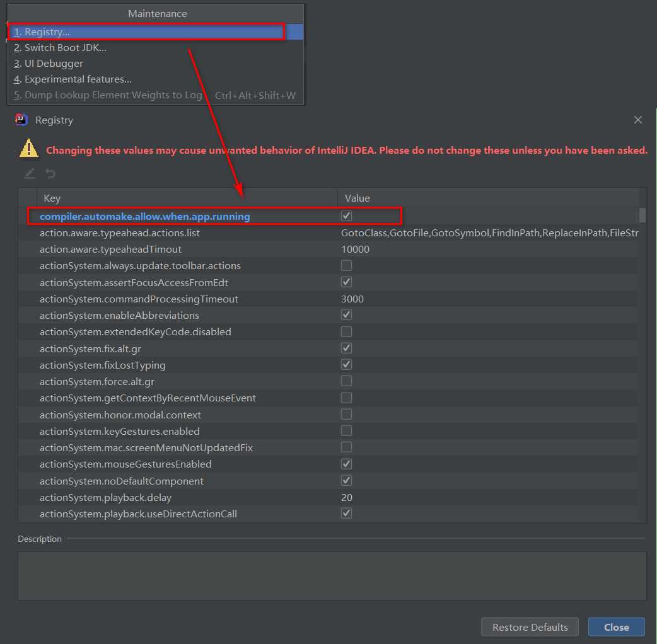Toggle actionSystem.enableAbbreviations checkbox
This screenshot has height=644, width=657.
pos(347,315)
